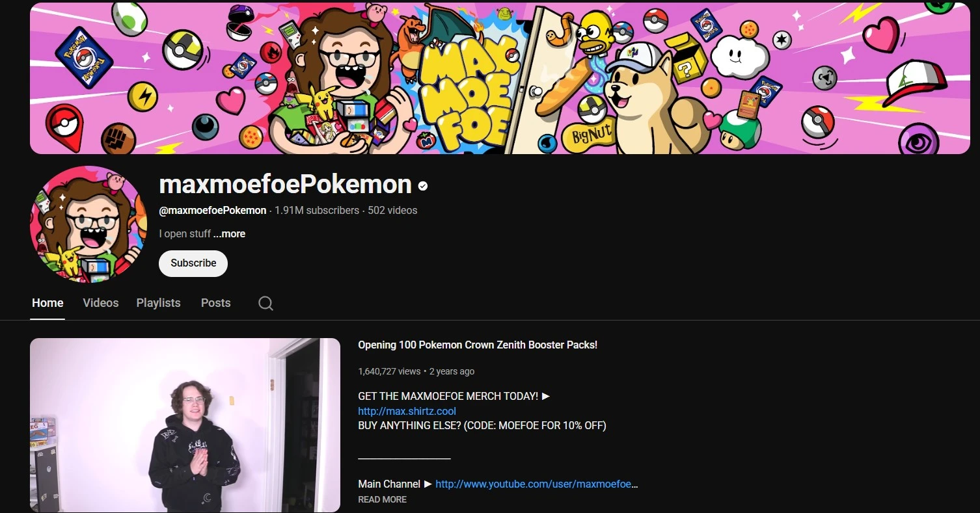Open the Playlists tab
The width and height of the screenshot is (980, 513).
pos(158,303)
